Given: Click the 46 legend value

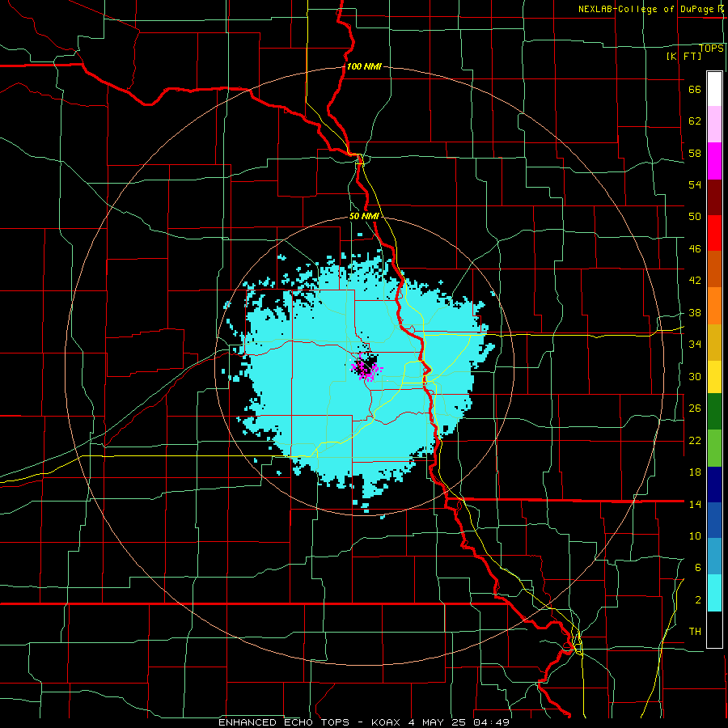Looking at the screenshot, I should coord(695,248).
